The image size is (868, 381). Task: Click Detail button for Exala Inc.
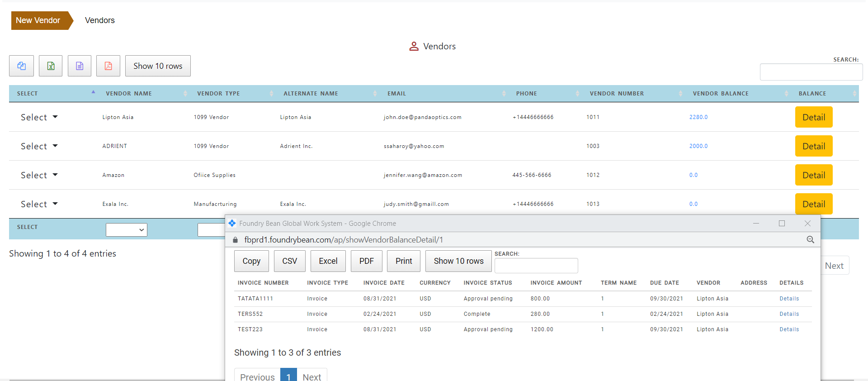click(x=814, y=204)
